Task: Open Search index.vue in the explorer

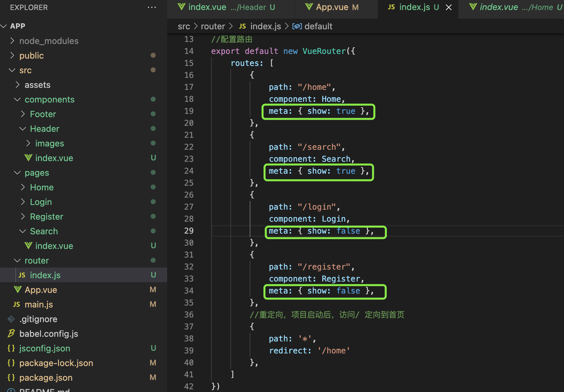Action: pos(54,246)
